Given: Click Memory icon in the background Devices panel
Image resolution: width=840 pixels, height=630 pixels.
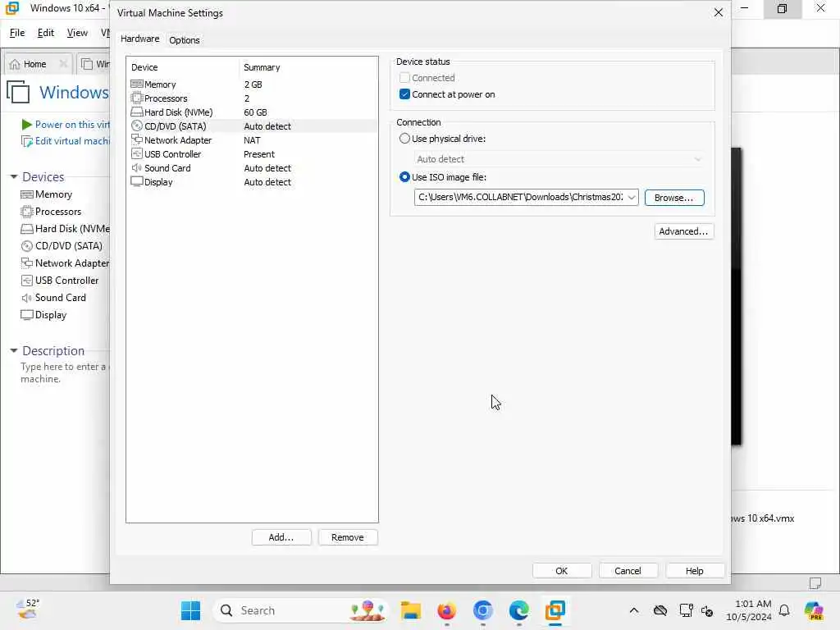Looking at the screenshot, I should coord(27,194).
